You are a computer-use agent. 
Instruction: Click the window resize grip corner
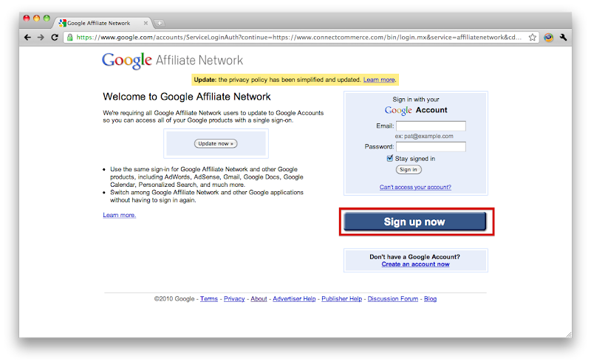tap(568, 334)
